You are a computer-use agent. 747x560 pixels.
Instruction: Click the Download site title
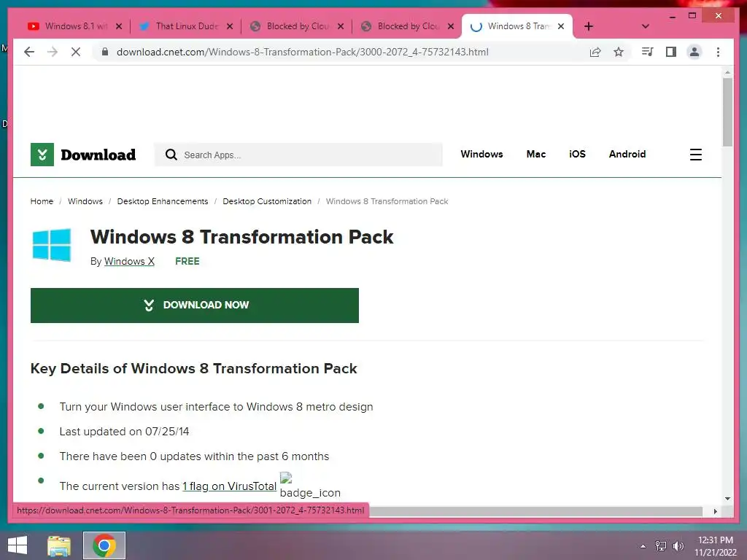point(98,155)
